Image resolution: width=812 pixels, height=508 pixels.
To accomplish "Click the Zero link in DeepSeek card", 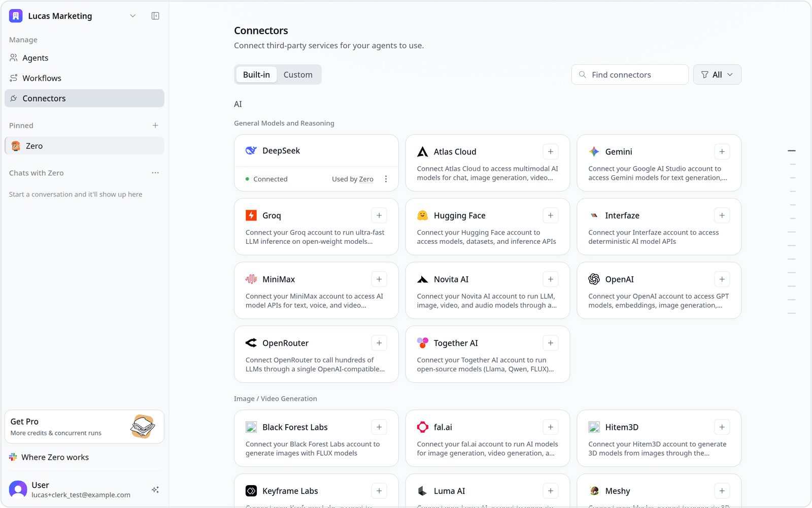I will point(366,179).
